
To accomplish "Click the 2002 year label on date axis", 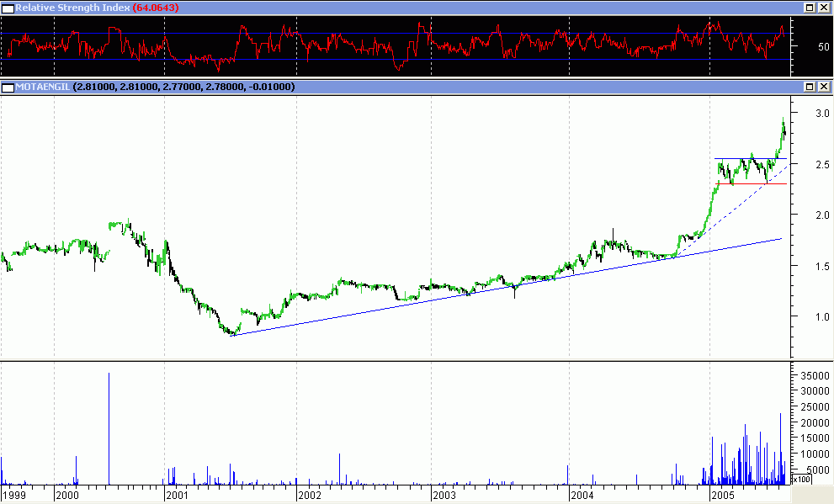I will [310, 496].
